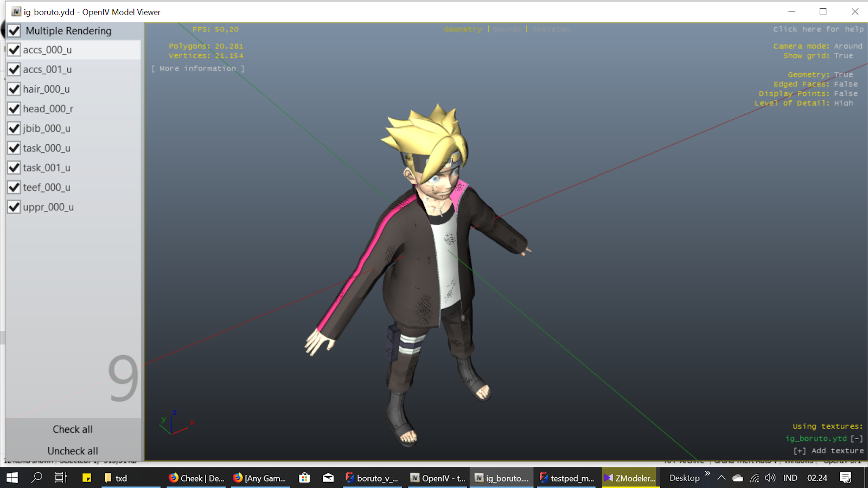This screenshot has height=488, width=868.
Task: Close the OpenIV Model Viewer window
Action: (x=854, y=11)
